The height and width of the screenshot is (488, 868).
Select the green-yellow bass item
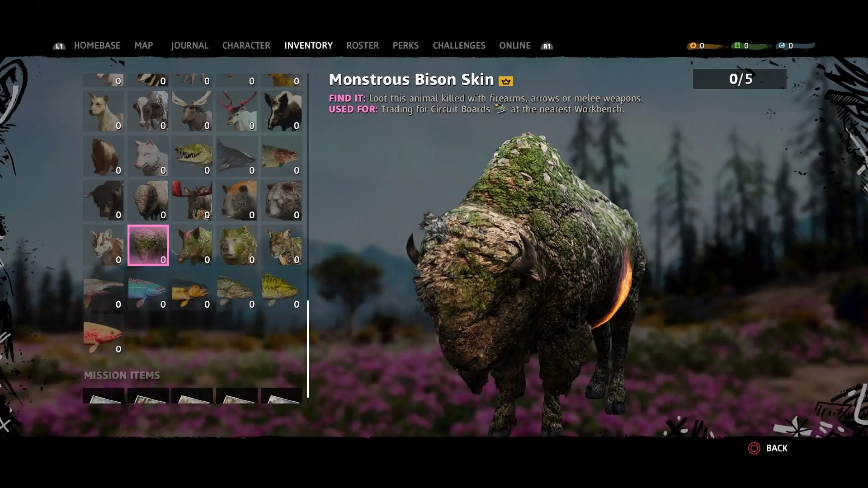[282, 290]
